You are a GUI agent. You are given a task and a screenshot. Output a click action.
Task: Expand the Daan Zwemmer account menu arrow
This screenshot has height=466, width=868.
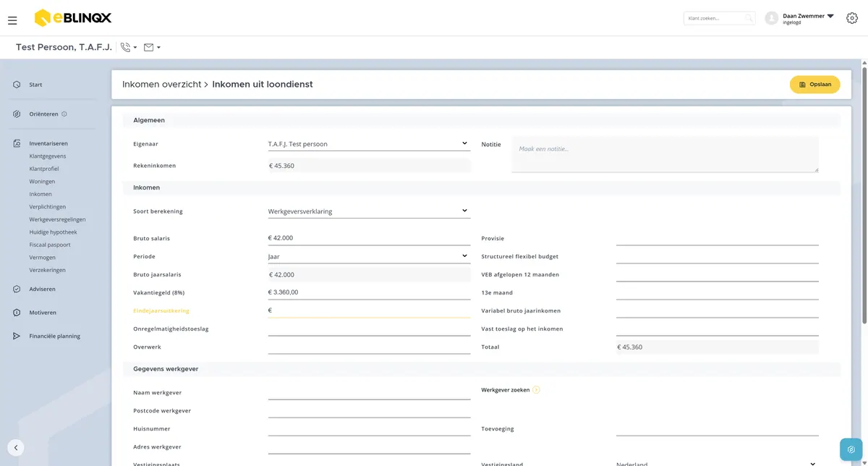[830, 16]
